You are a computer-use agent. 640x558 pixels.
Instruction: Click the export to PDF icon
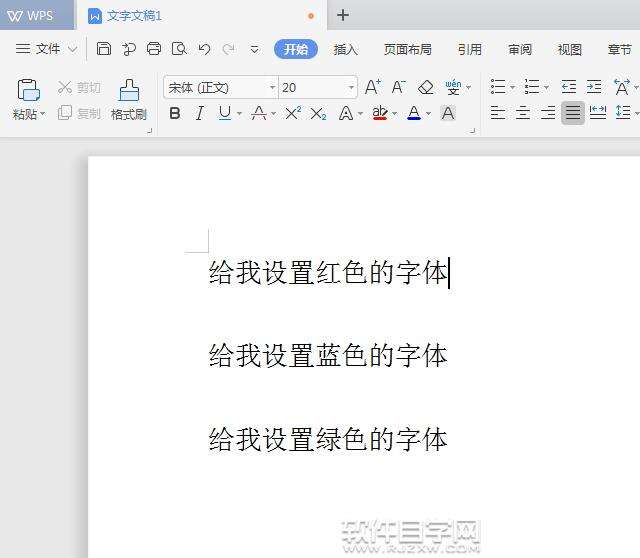click(x=129, y=49)
